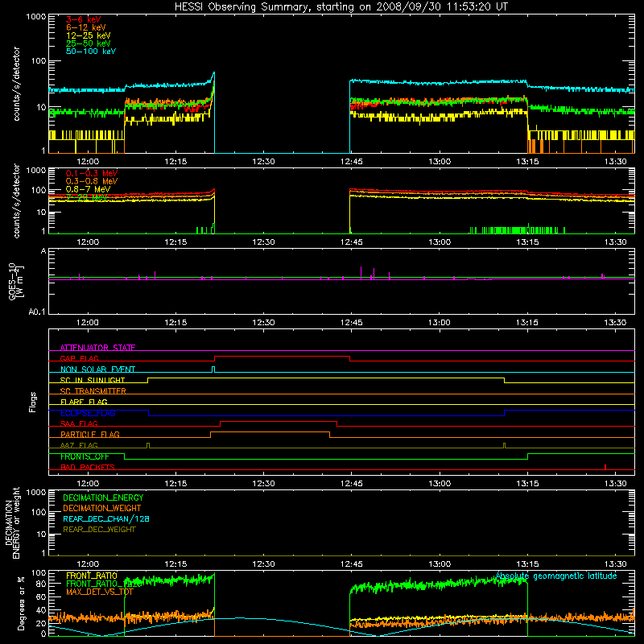Select the ECLIPSE_FLAG label

[88, 413]
